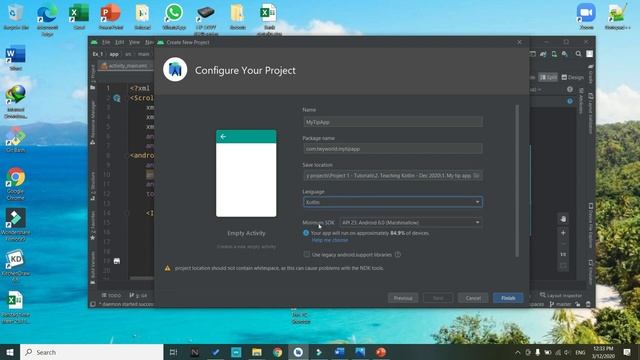Screen dimensions: 640x360
Task: Click the ENG language indicator in tray
Action: (580, 352)
